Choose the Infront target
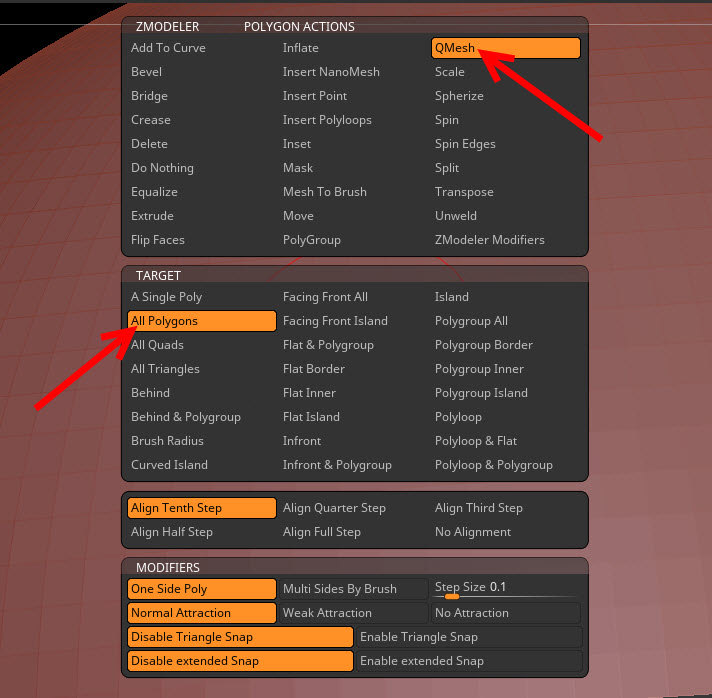Image resolution: width=712 pixels, height=698 pixels. (302, 441)
